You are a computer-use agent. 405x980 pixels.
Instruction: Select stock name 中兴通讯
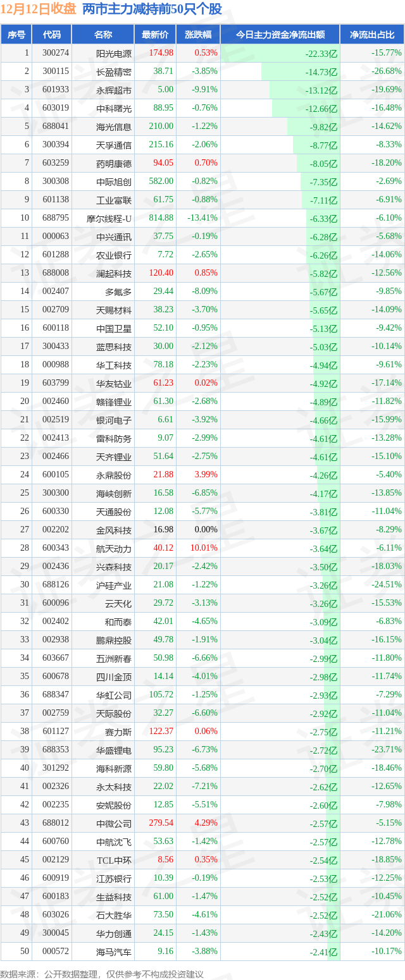click(114, 236)
